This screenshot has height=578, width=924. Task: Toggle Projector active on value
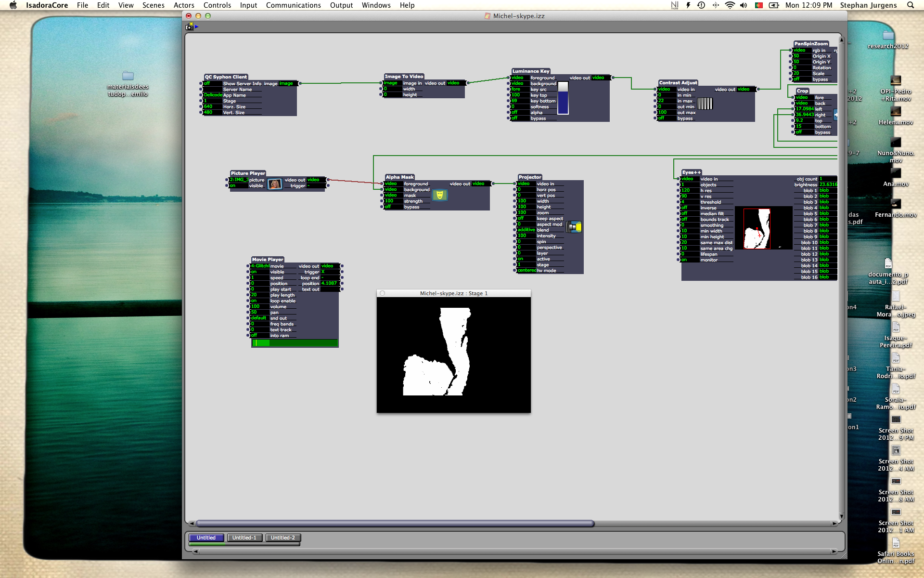point(526,259)
